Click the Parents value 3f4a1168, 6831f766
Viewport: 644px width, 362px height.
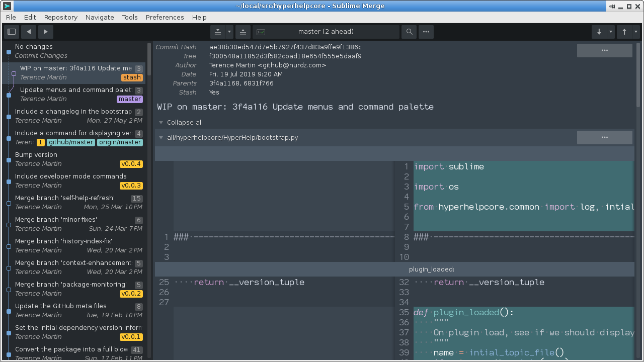[242, 83]
